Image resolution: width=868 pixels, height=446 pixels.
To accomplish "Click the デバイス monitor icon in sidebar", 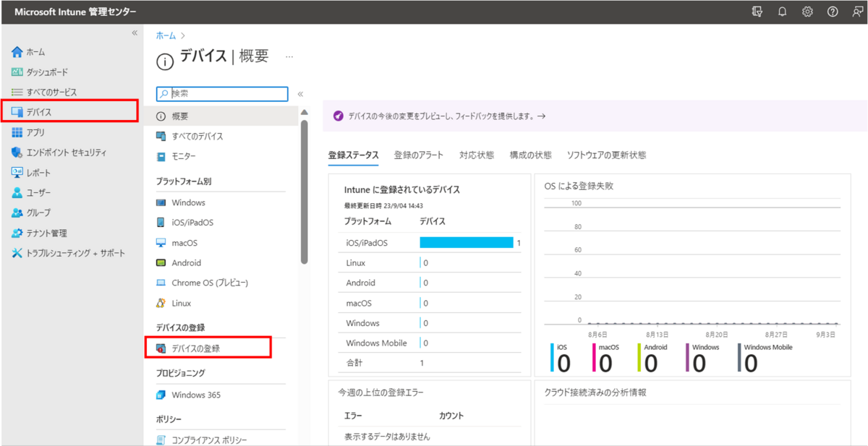I will [17, 112].
